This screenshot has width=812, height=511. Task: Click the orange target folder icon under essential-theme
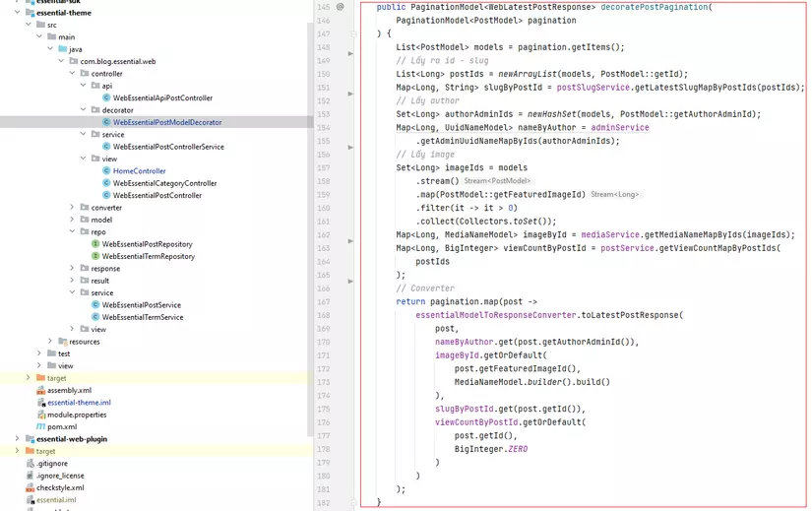pos(40,378)
